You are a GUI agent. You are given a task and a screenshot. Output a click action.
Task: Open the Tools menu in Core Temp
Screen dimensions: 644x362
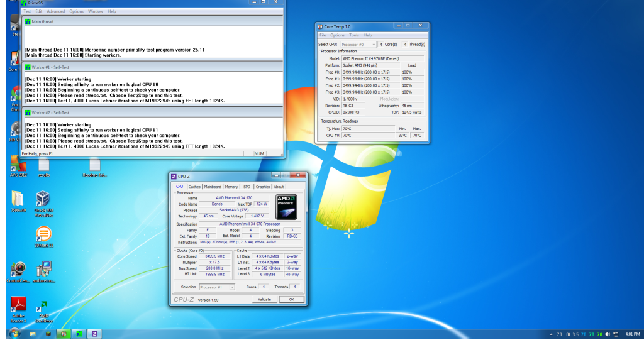tap(354, 35)
